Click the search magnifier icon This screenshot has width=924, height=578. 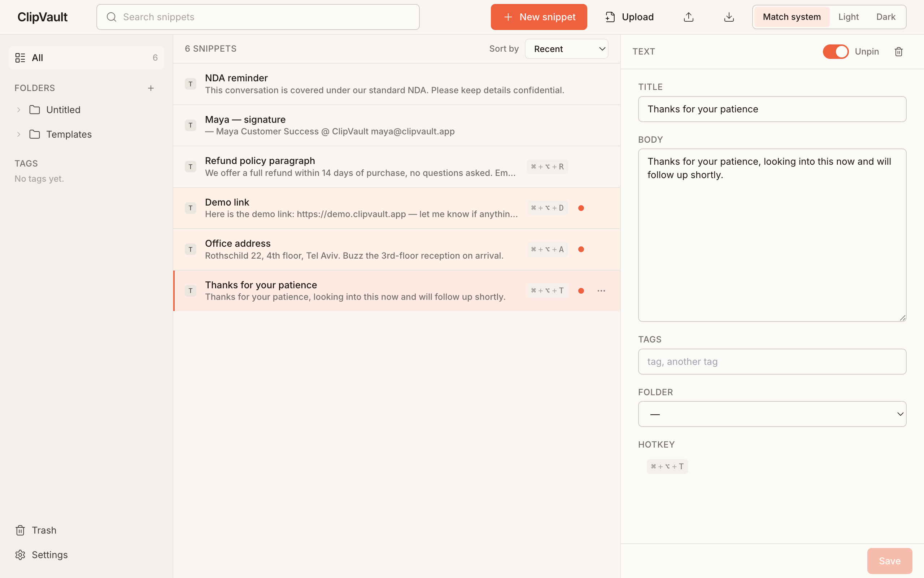[111, 17]
